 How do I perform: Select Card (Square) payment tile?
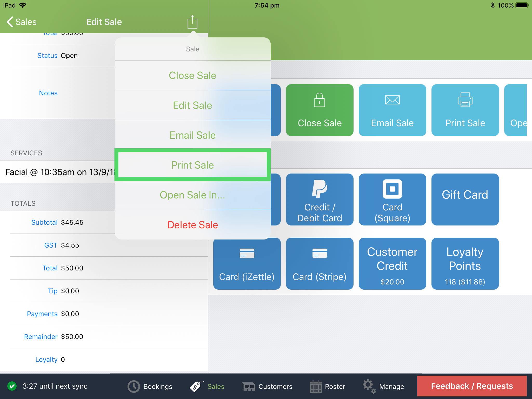coord(392,199)
